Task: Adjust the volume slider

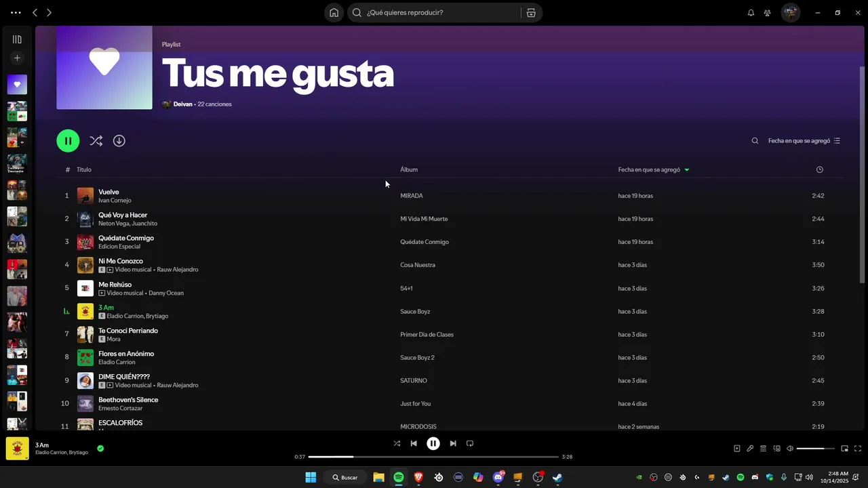Action: (815, 449)
